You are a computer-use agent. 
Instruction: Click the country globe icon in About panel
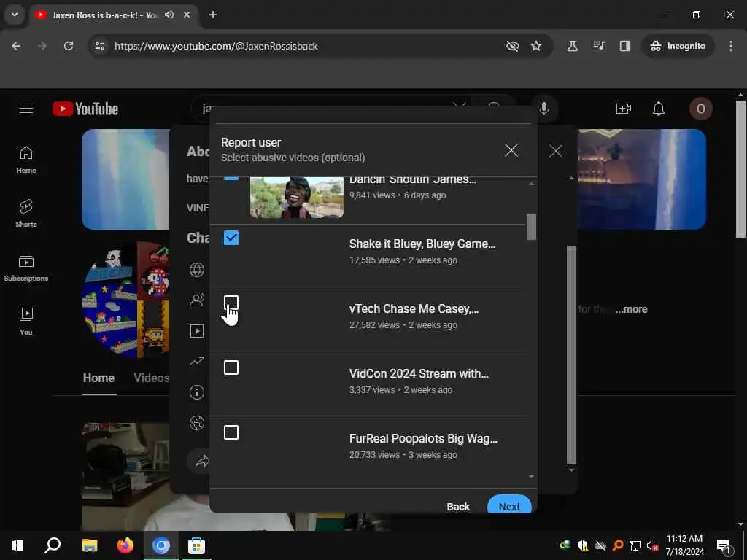(x=197, y=423)
